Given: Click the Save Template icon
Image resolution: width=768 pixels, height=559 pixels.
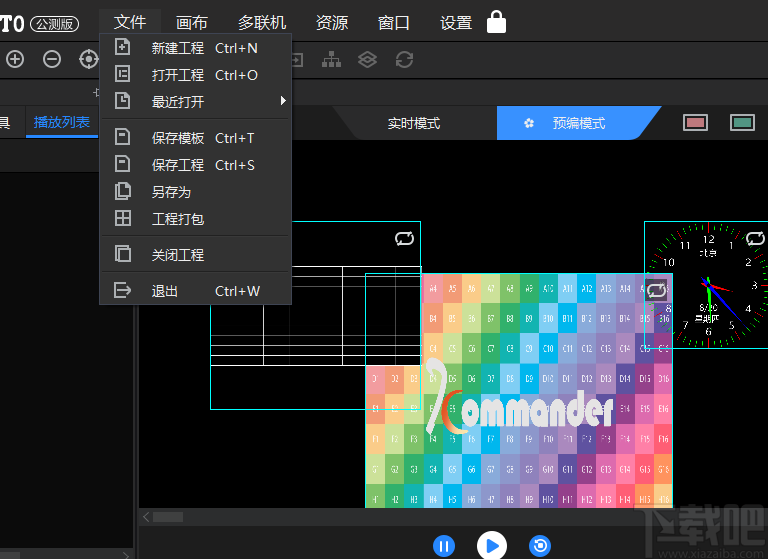Looking at the screenshot, I should click(x=122, y=137).
